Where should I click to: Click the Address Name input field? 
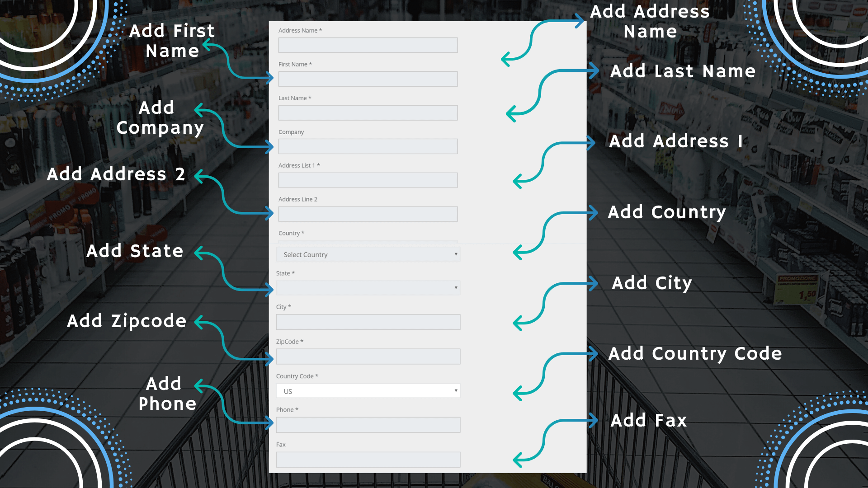tap(368, 45)
